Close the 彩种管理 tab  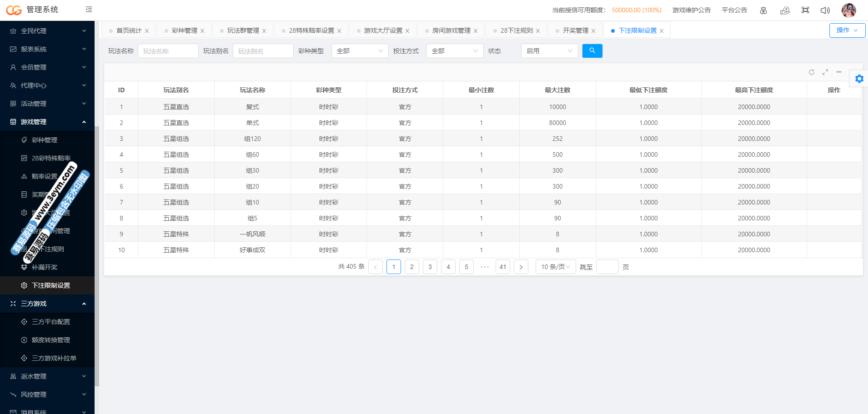pos(202,31)
